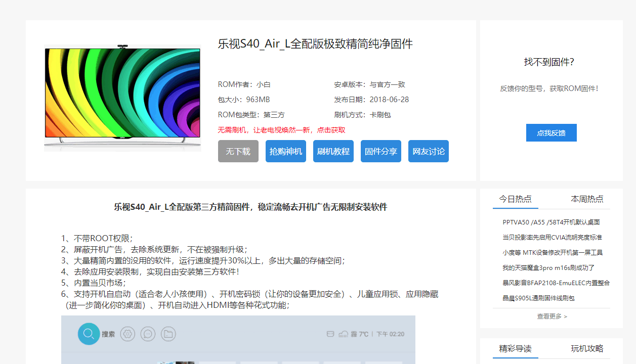Screen dimensions: 636x364
Task: Click the 下午 02:20 clock in screenshot
Action: (390, 334)
